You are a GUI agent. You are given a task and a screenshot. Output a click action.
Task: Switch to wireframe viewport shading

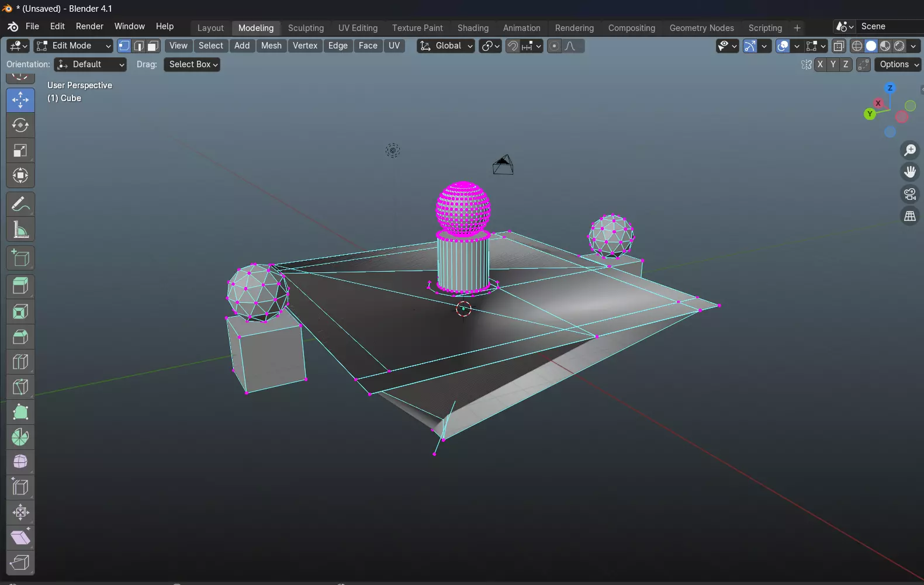[857, 46]
